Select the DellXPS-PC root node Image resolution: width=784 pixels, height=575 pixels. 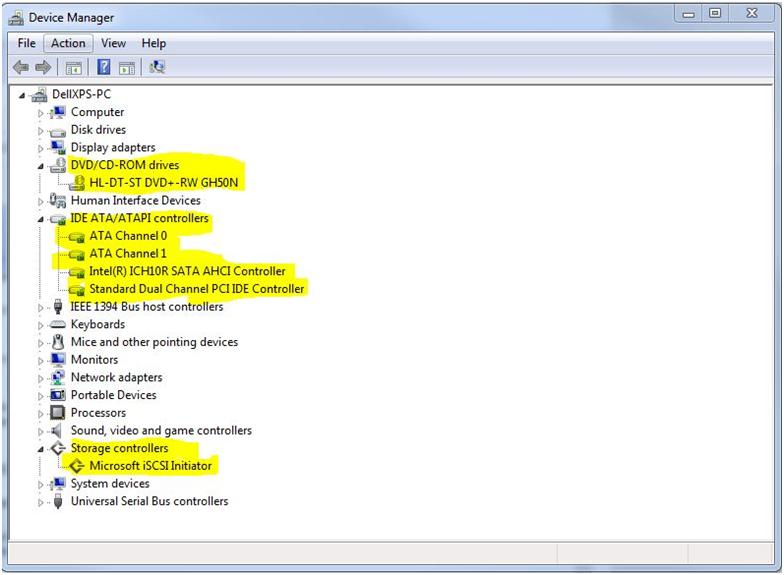point(81,95)
